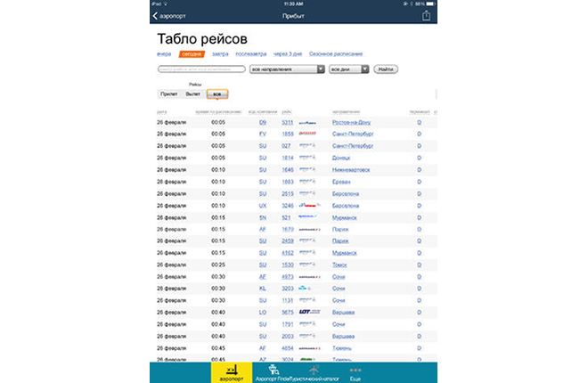The image size is (588, 383).
Task: Expand the все направления dropdown
Action: (x=285, y=69)
